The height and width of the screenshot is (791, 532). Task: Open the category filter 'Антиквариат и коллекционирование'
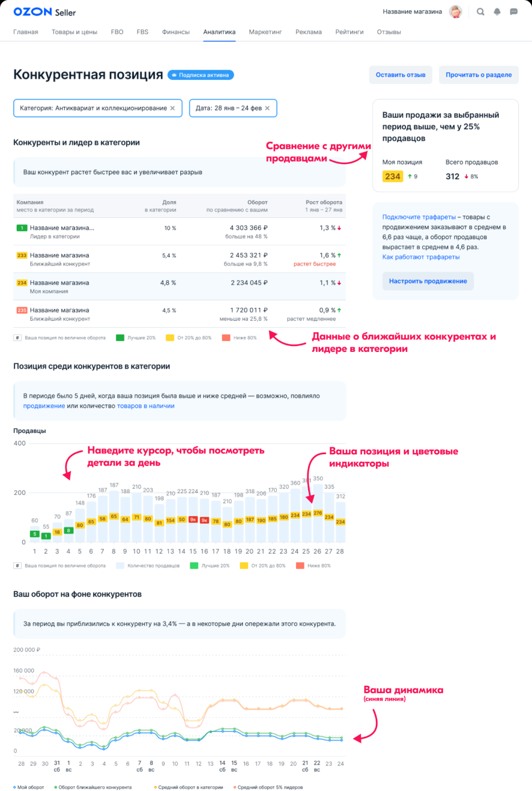click(x=93, y=108)
